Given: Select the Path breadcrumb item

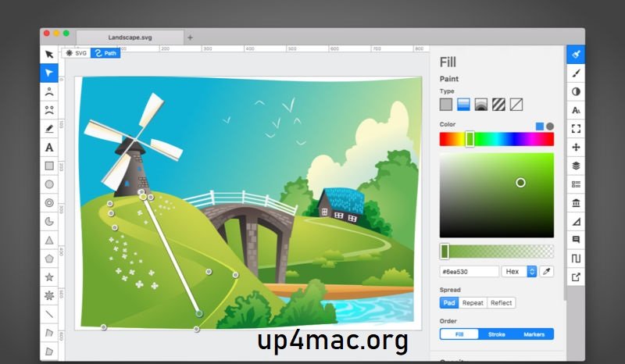Looking at the screenshot, I should [x=105, y=53].
